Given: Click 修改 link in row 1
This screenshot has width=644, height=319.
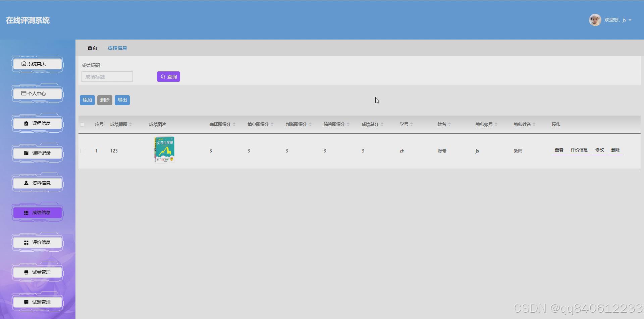Looking at the screenshot, I should tap(599, 150).
